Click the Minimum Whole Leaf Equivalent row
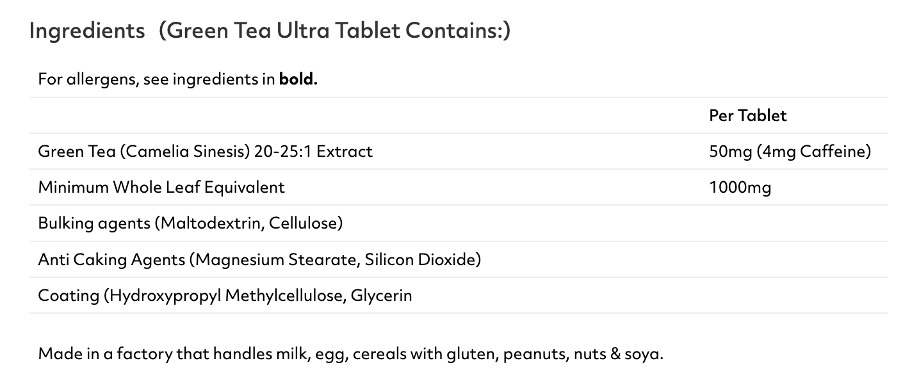The width and height of the screenshot is (904, 388). point(458,187)
